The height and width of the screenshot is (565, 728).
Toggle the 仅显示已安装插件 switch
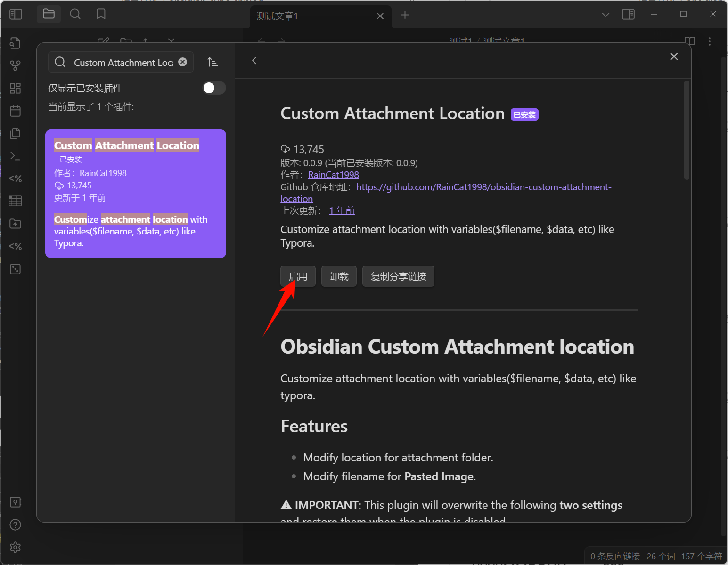click(x=214, y=88)
